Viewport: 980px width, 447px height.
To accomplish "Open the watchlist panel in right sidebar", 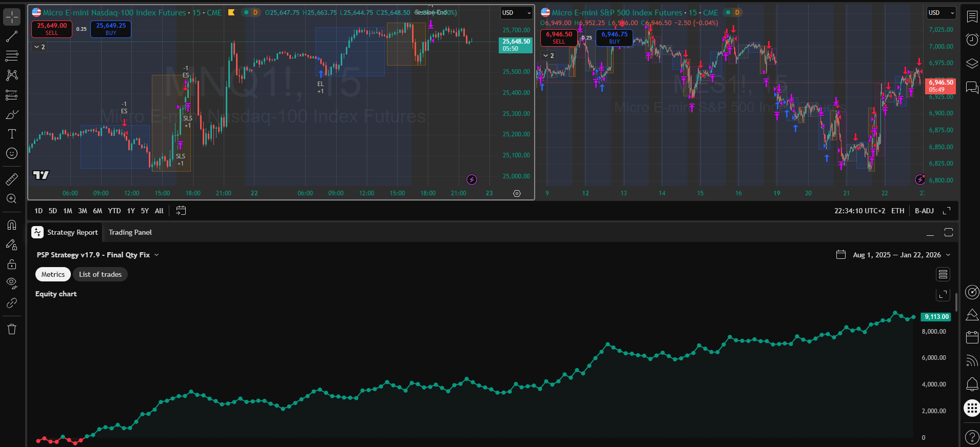I will click(x=972, y=16).
